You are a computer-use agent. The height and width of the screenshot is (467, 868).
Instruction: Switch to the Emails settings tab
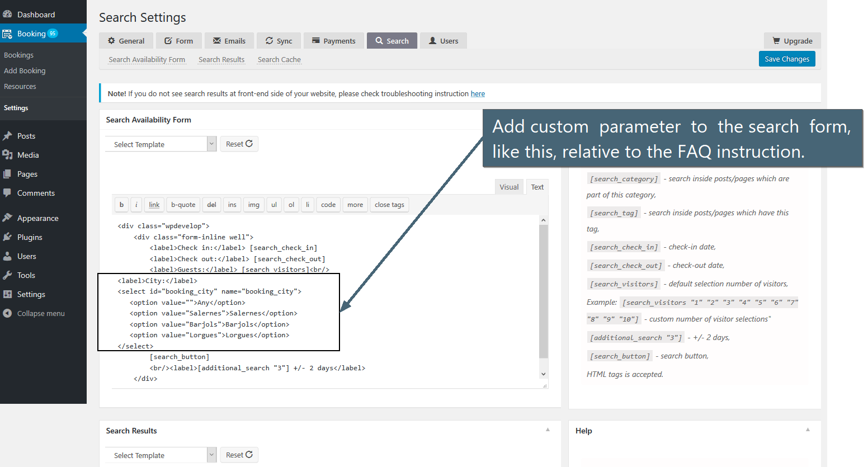pyautogui.click(x=229, y=41)
